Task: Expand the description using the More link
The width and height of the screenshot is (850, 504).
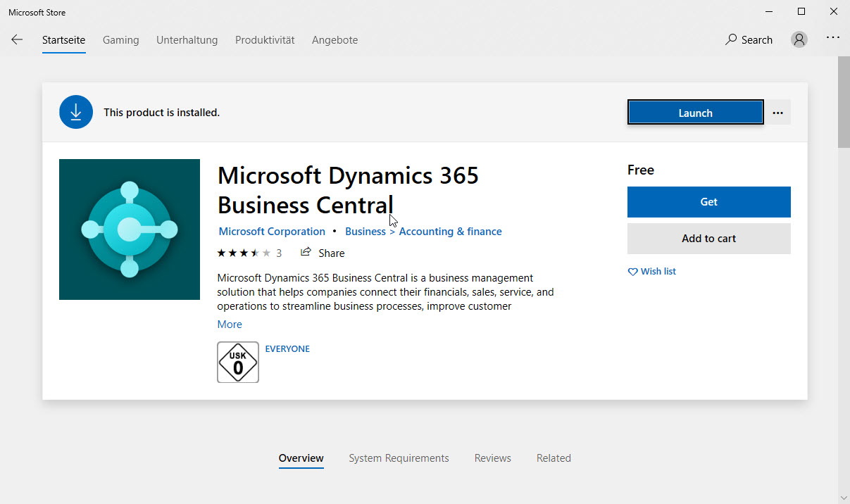Action: pyautogui.click(x=229, y=324)
